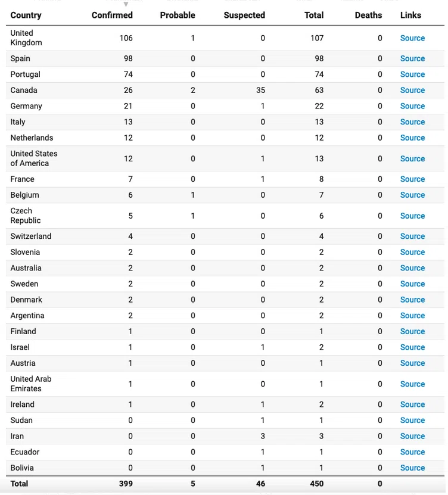The height and width of the screenshot is (495, 448).
Task: Click the Deaths column header
Action: [368, 15]
